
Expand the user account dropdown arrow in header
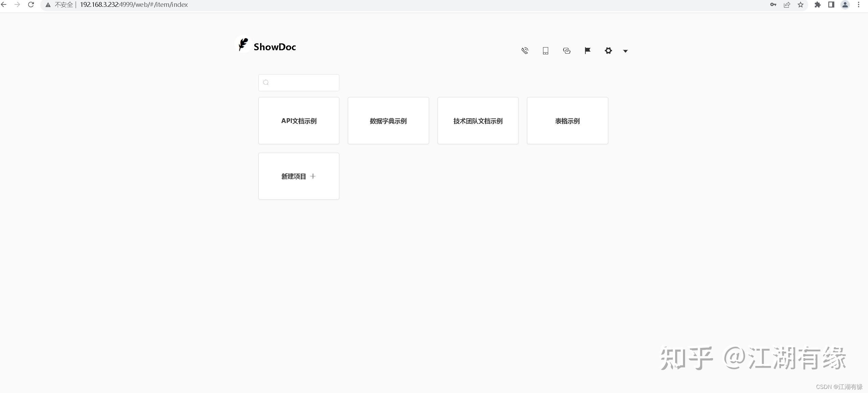point(626,51)
